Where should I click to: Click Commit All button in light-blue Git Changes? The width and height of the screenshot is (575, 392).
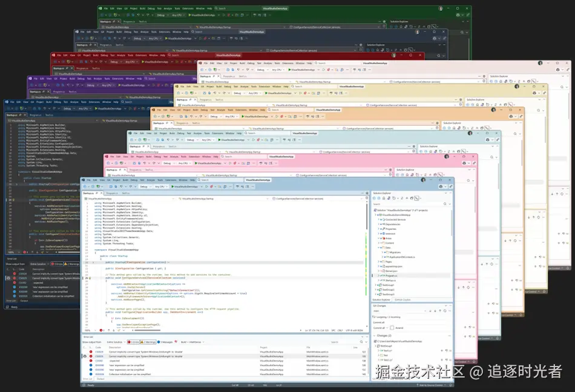tap(379, 328)
